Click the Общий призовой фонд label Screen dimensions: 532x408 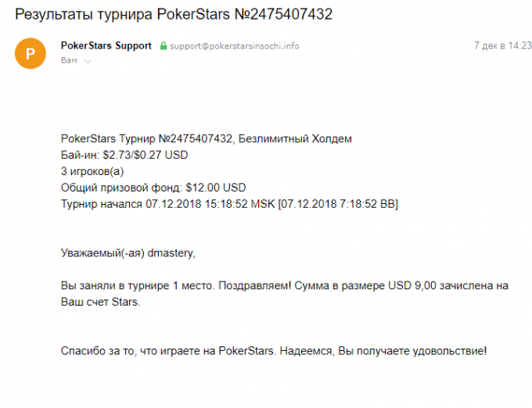click(121, 188)
